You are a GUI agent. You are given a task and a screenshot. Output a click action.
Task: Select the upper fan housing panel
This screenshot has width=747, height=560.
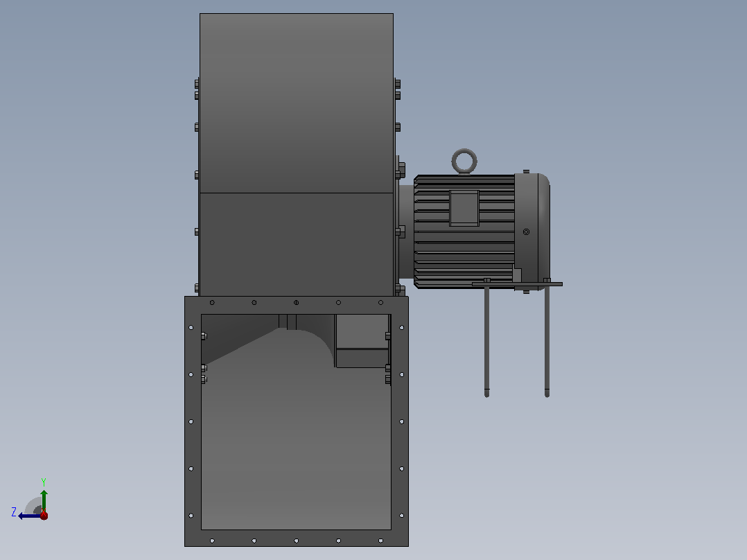[x=297, y=103]
